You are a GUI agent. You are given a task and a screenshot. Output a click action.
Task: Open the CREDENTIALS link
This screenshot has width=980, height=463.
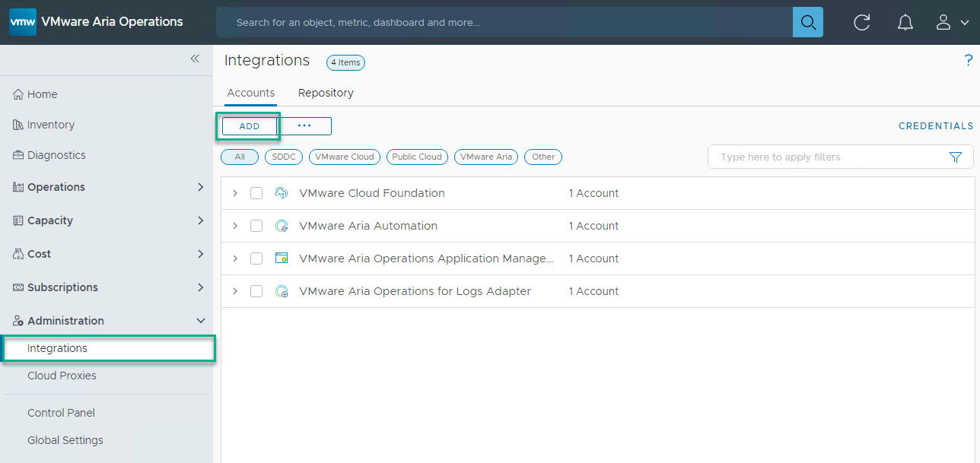pyautogui.click(x=936, y=125)
